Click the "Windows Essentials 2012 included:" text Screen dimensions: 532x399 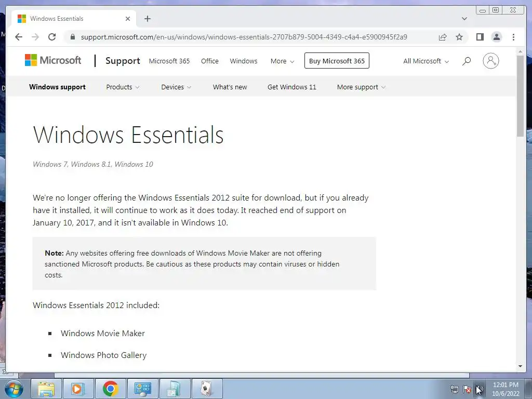96,305
